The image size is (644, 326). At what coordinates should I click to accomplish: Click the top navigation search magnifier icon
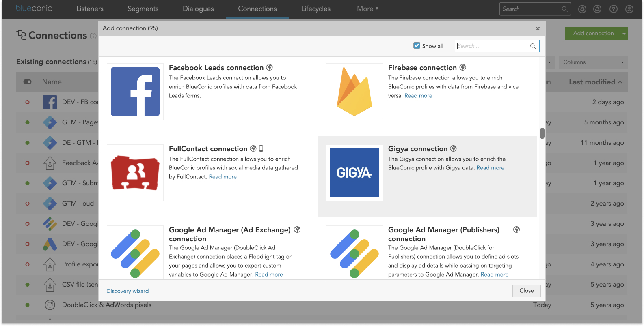click(564, 9)
